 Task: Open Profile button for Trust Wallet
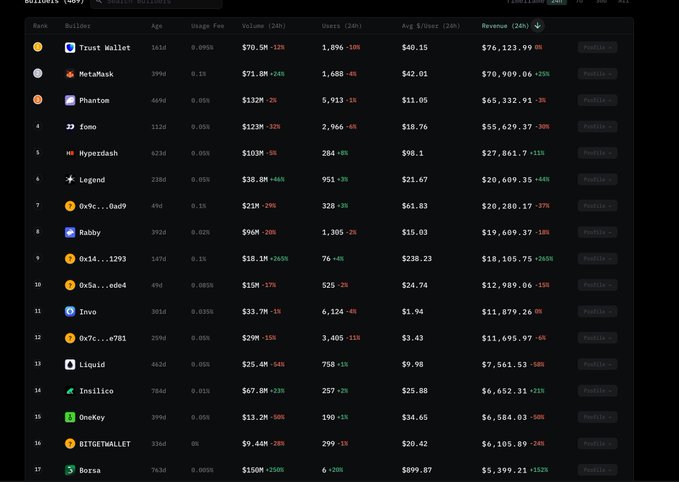[597, 47]
